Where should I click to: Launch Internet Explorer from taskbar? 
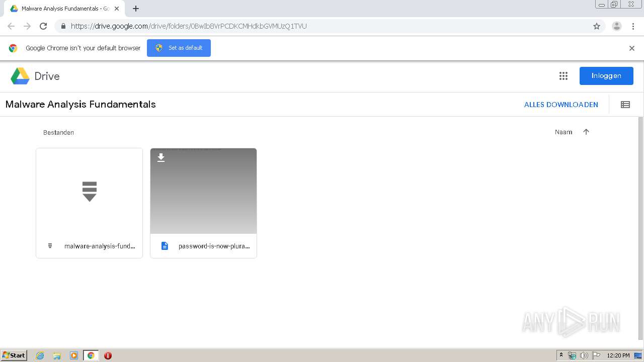(x=40, y=355)
